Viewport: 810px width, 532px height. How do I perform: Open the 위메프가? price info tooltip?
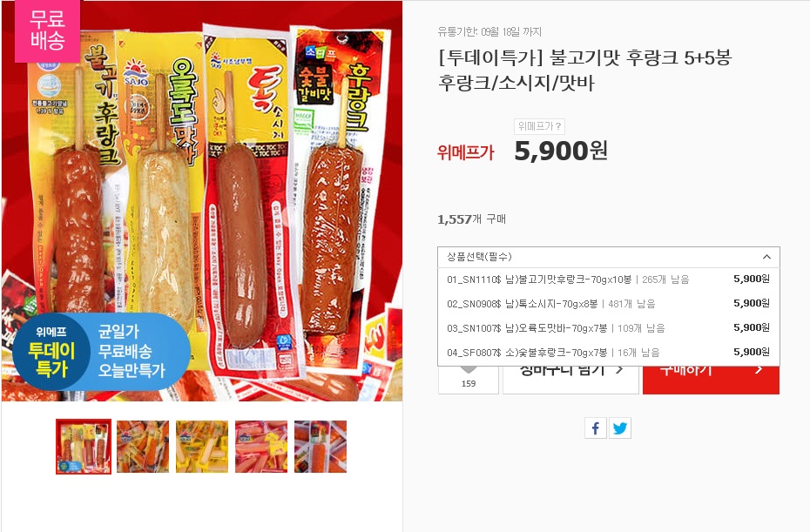539,126
